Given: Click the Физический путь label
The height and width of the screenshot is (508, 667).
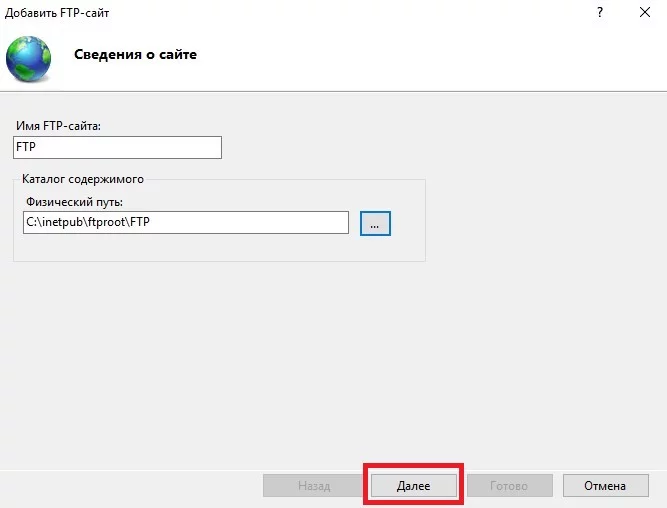Looking at the screenshot, I should click(74, 202).
